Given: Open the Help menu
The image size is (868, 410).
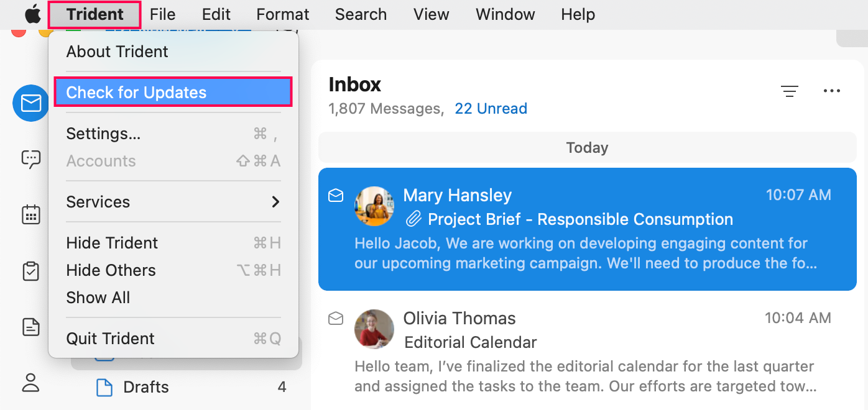Looking at the screenshot, I should point(578,14).
